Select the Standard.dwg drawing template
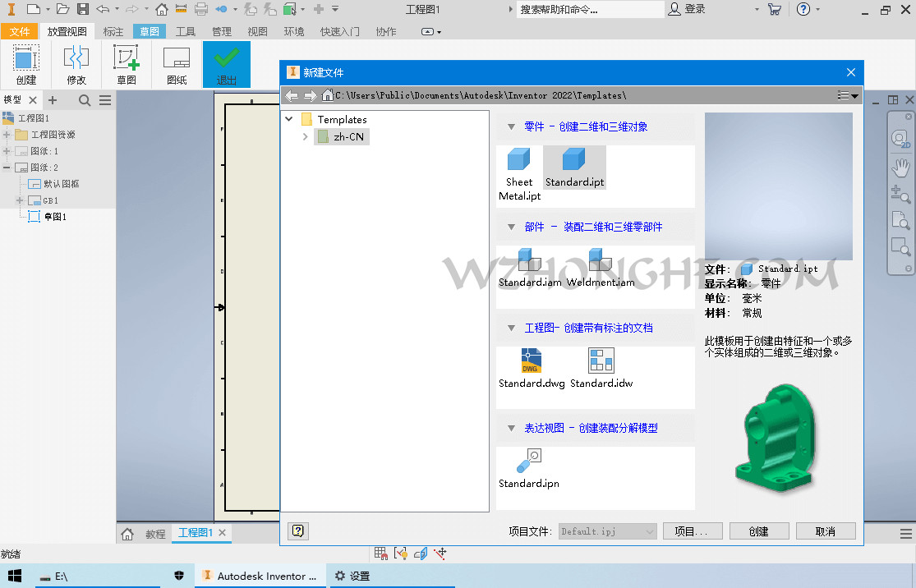The width and height of the screenshot is (916, 588). pos(530,361)
